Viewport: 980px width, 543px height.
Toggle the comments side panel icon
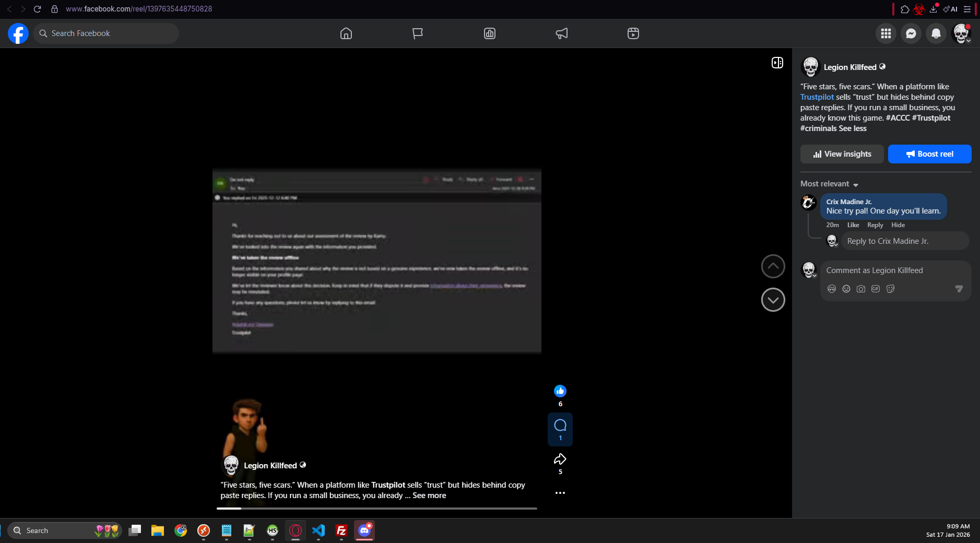(777, 63)
